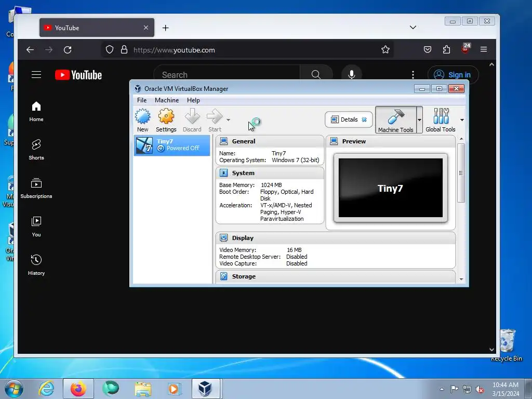This screenshot has width=532, height=399.
Task: Click the muted volume tray icon
Action: pos(480,389)
